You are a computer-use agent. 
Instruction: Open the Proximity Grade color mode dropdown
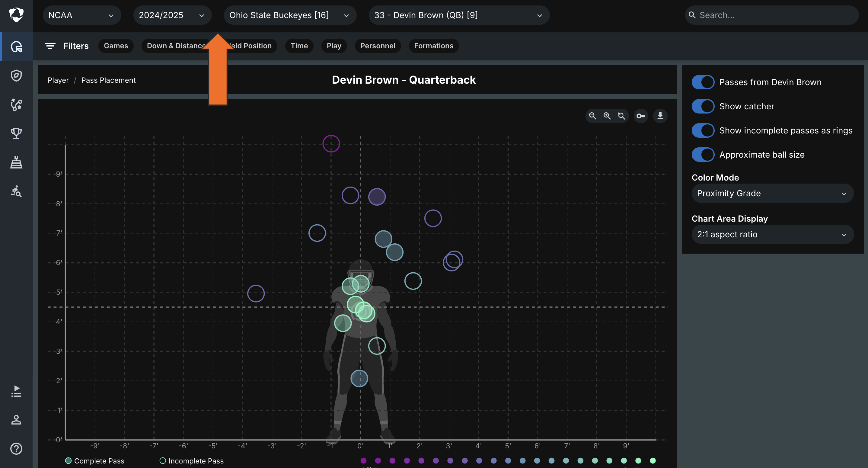pos(772,194)
